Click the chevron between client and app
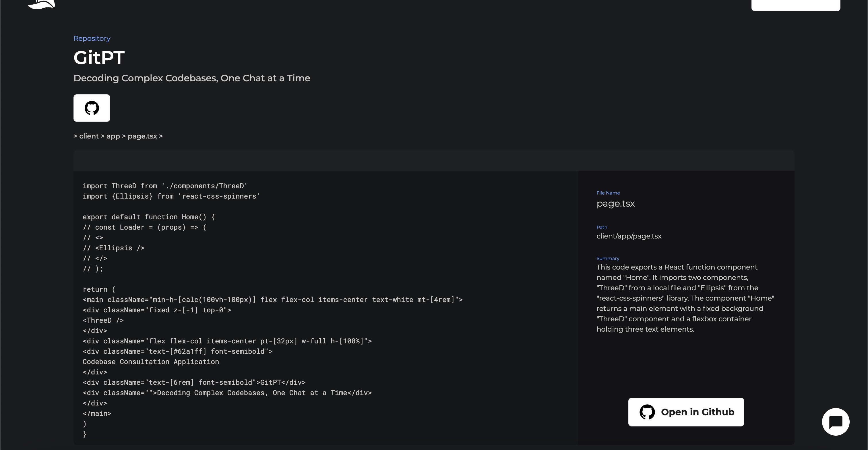 [x=102, y=136]
